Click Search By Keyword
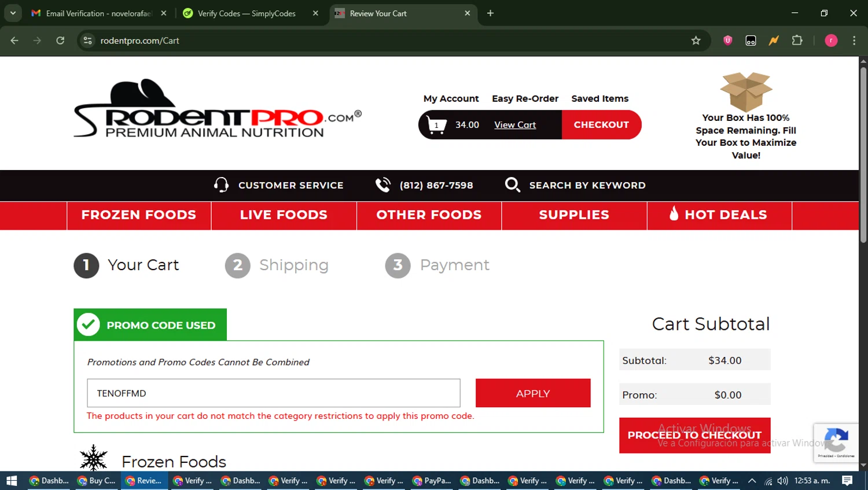The height and width of the screenshot is (490, 868). pos(587,185)
